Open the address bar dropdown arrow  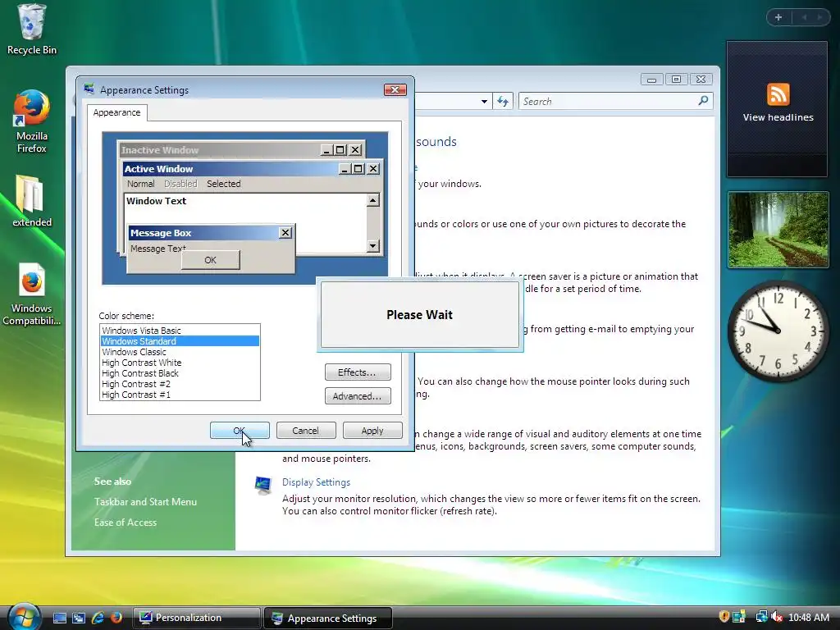tap(484, 101)
